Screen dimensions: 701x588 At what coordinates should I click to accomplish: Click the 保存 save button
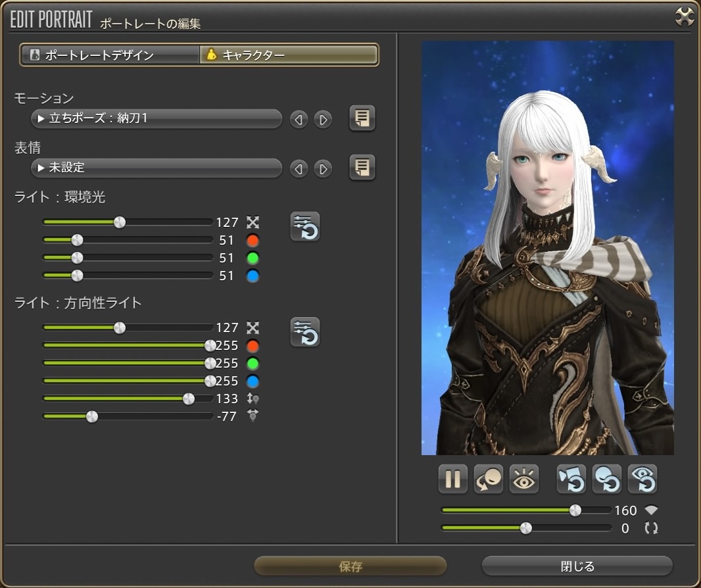(350, 566)
